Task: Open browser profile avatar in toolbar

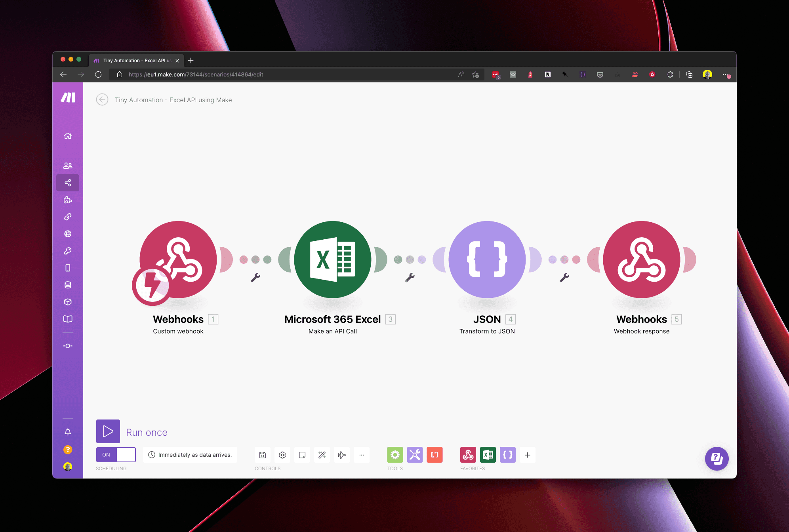Action: (x=707, y=74)
